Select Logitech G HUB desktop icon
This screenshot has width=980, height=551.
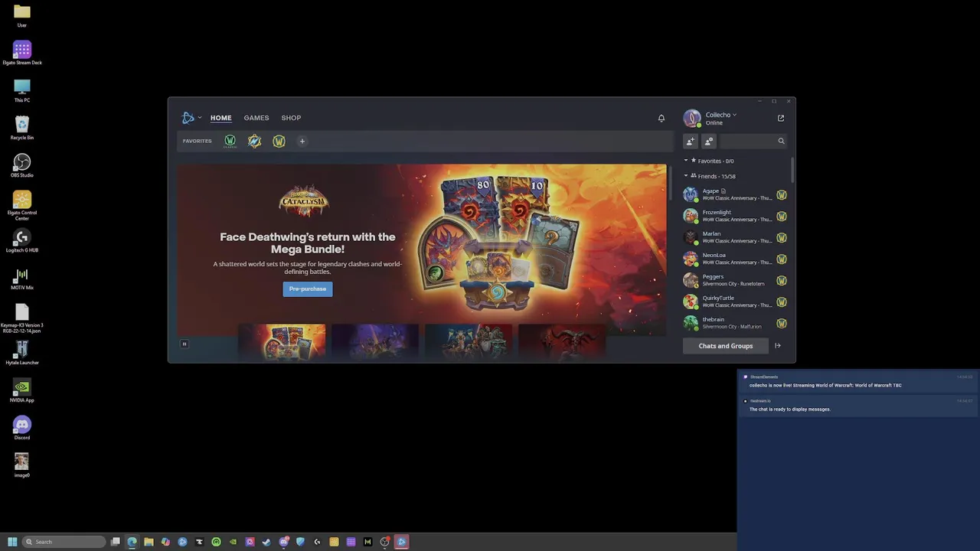pos(22,240)
